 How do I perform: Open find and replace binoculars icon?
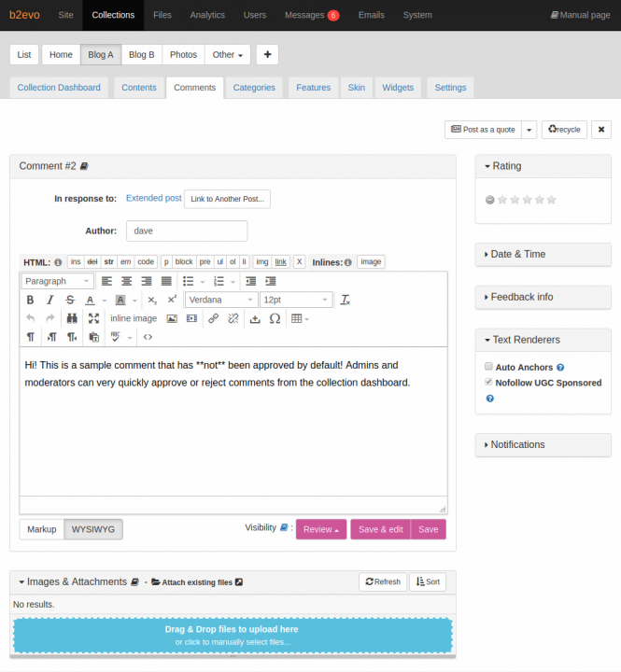point(72,318)
